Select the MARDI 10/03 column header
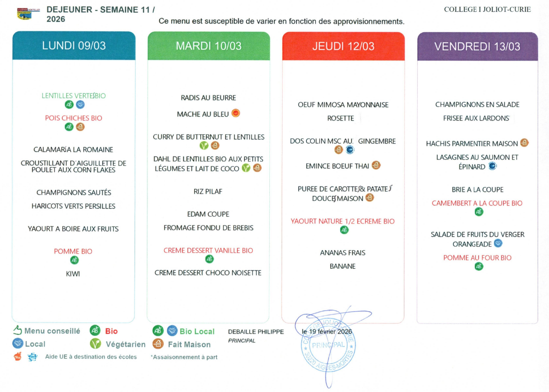 click(208, 46)
